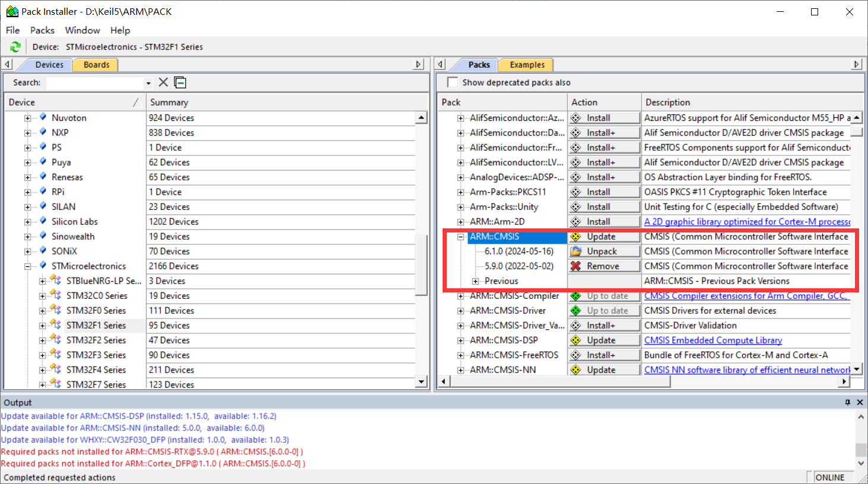
Task: Select the Devices tab
Action: [49, 65]
